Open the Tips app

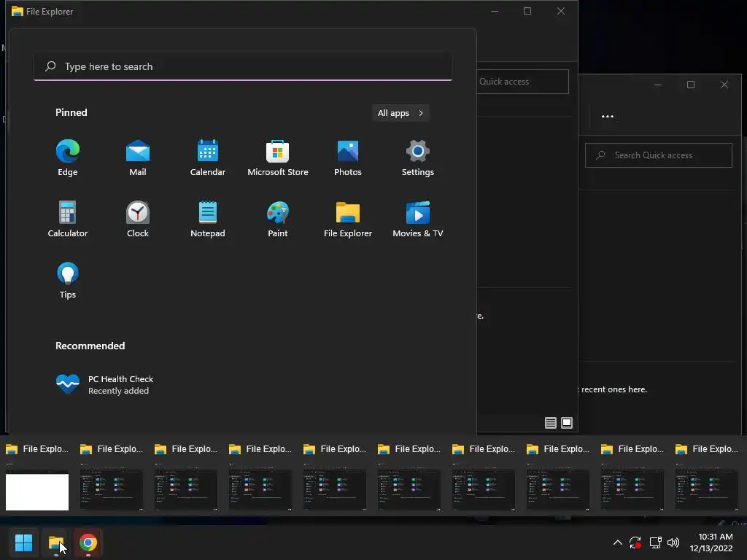click(x=68, y=281)
